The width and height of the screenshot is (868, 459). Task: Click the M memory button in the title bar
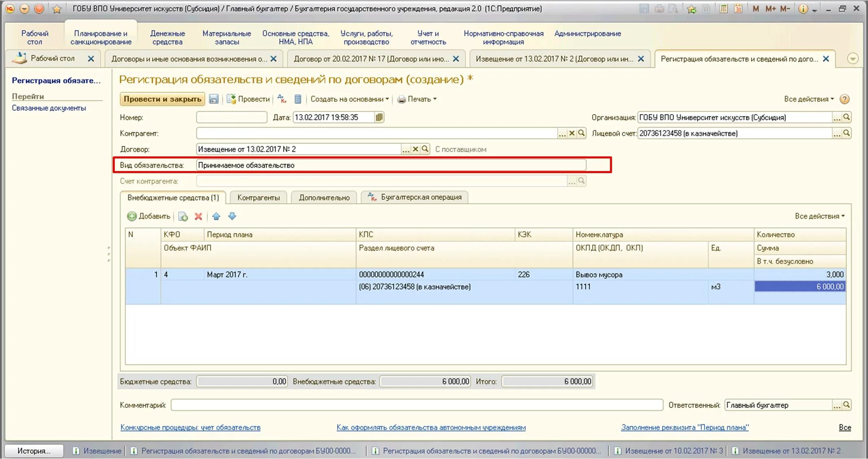pos(756,9)
